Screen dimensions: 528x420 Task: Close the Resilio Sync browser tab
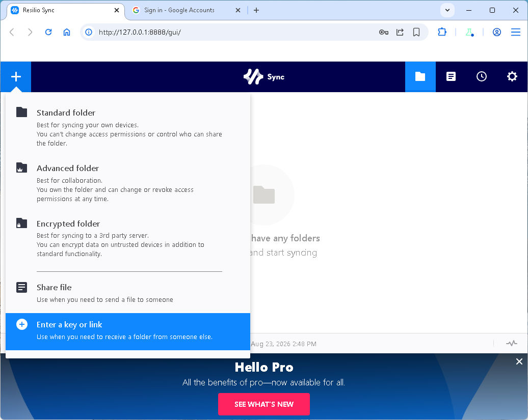click(117, 10)
